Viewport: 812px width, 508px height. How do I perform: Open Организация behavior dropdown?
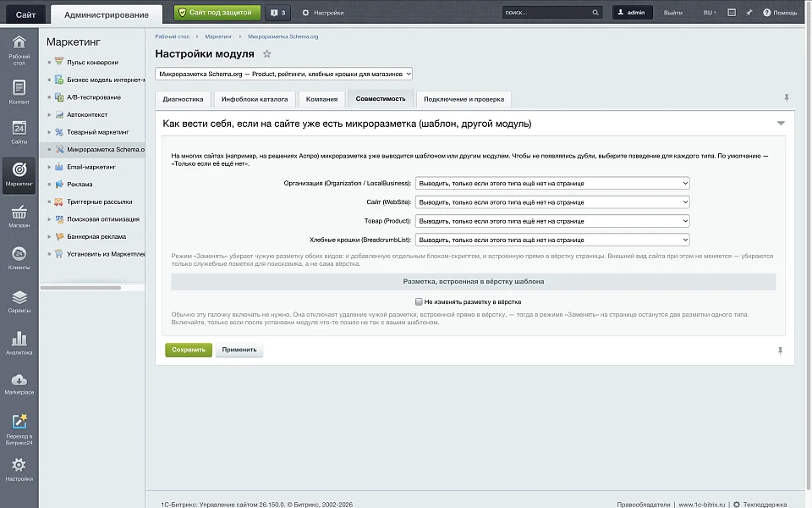[x=552, y=183]
